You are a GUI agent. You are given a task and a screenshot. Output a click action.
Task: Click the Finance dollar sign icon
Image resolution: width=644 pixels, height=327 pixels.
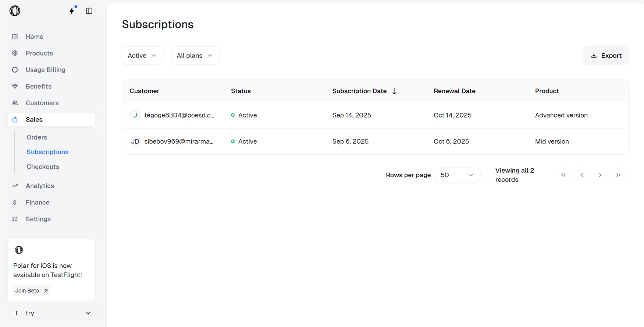tap(15, 202)
